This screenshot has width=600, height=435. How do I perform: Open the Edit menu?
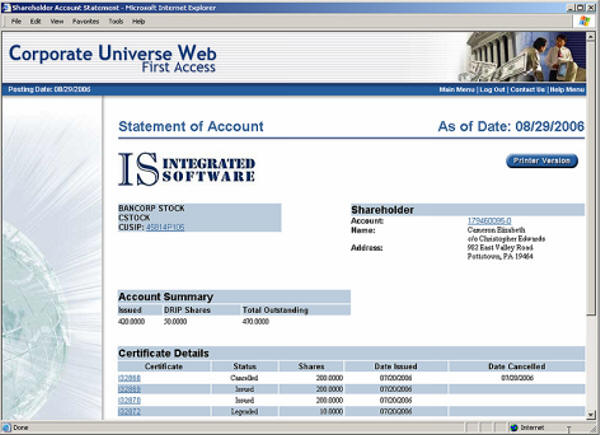(36, 21)
